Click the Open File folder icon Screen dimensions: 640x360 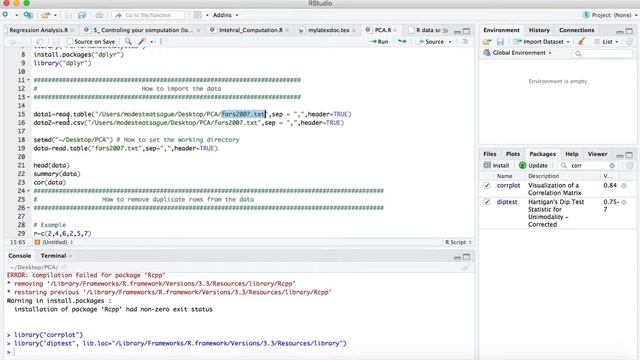pyautogui.click(x=45, y=15)
